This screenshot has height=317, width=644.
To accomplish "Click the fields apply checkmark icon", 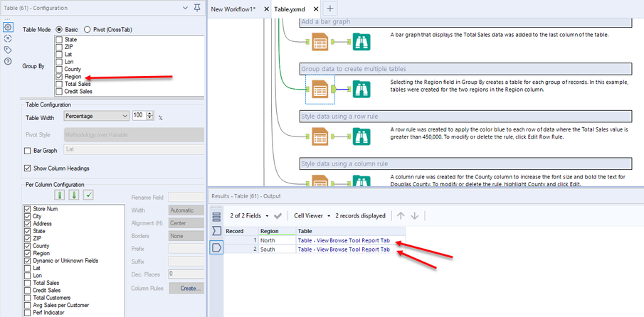I will click(278, 215).
